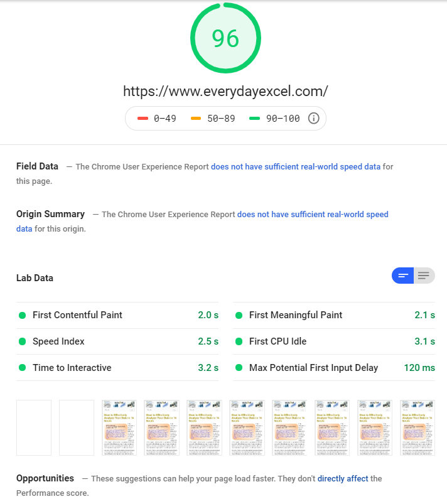The height and width of the screenshot is (504, 447).
Task: Click the everydayexcel.com URL heading
Action: pos(225,91)
